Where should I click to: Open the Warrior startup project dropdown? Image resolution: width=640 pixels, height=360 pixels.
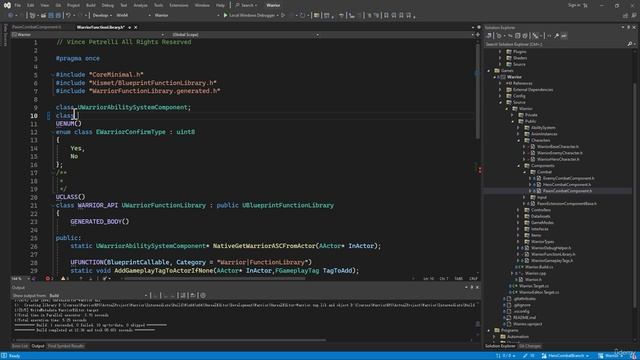point(187,16)
